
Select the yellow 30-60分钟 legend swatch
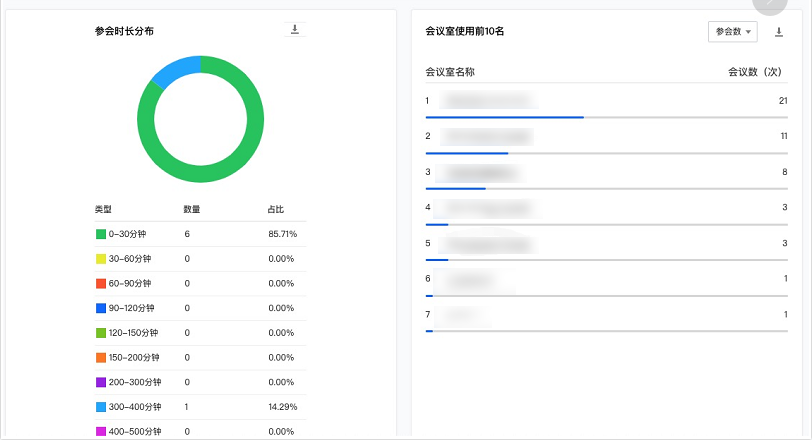(101, 259)
